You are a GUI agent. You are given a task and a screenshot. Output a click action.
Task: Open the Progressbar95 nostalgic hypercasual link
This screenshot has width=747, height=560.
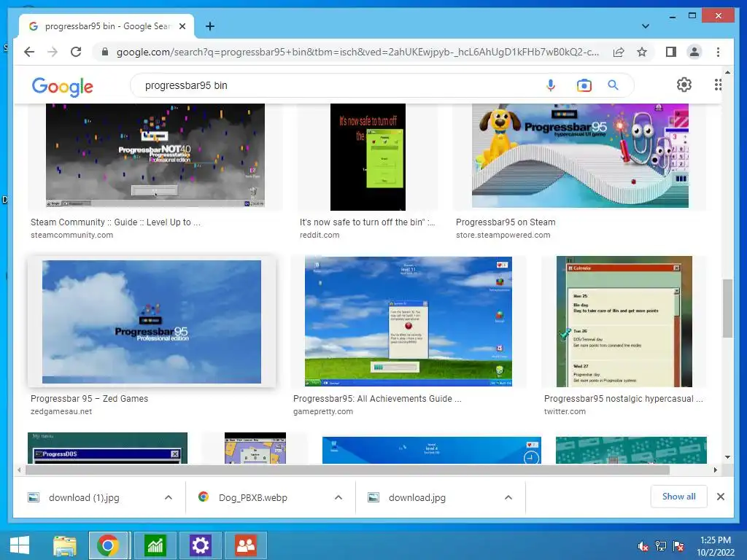click(623, 399)
